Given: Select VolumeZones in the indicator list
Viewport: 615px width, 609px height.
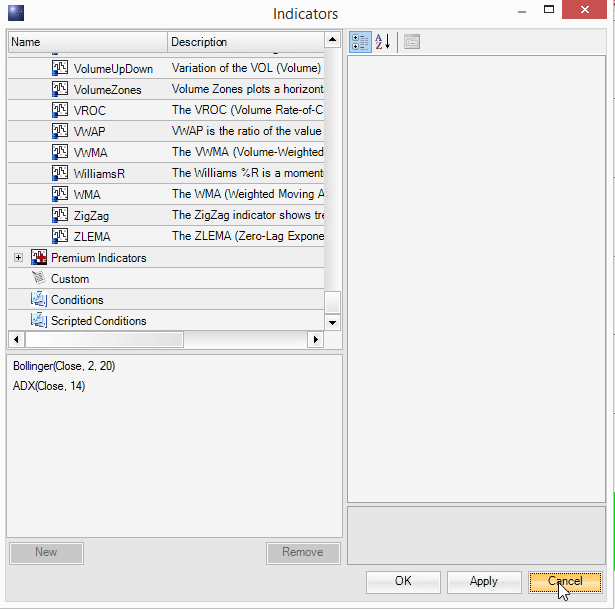Looking at the screenshot, I should (x=107, y=90).
